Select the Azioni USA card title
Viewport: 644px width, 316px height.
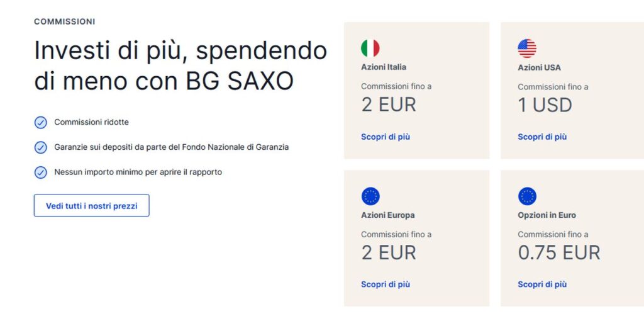[539, 67]
